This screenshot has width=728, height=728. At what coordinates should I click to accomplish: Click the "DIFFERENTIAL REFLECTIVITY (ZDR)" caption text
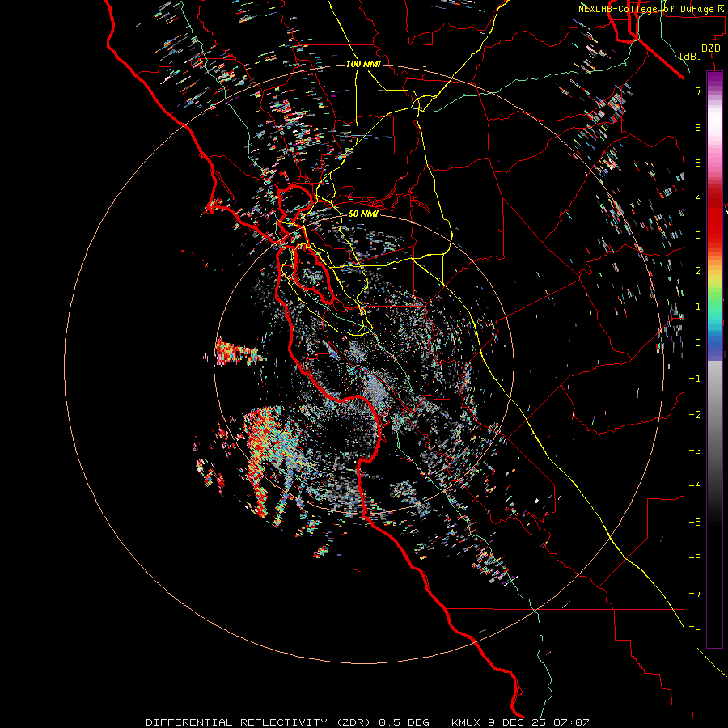coord(258,722)
